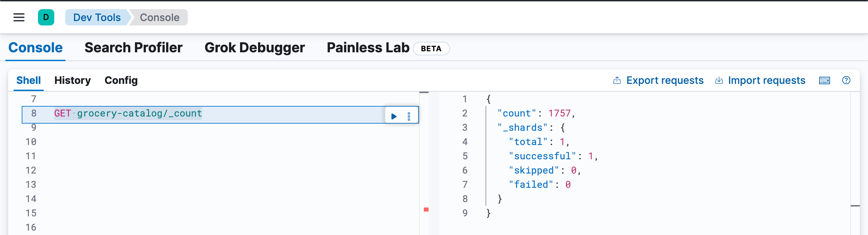Screen dimensions: 868x235
Task: Open keyboard shortcuts icon
Action: [825, 80]
